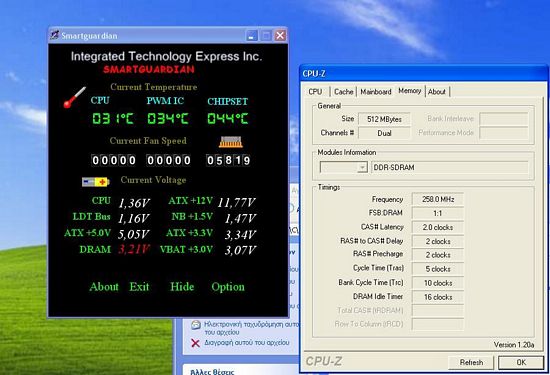Viewport: 550px width, 375px height.
Task: Click the battery voltage icon
Action: click(x=95, y=182)
